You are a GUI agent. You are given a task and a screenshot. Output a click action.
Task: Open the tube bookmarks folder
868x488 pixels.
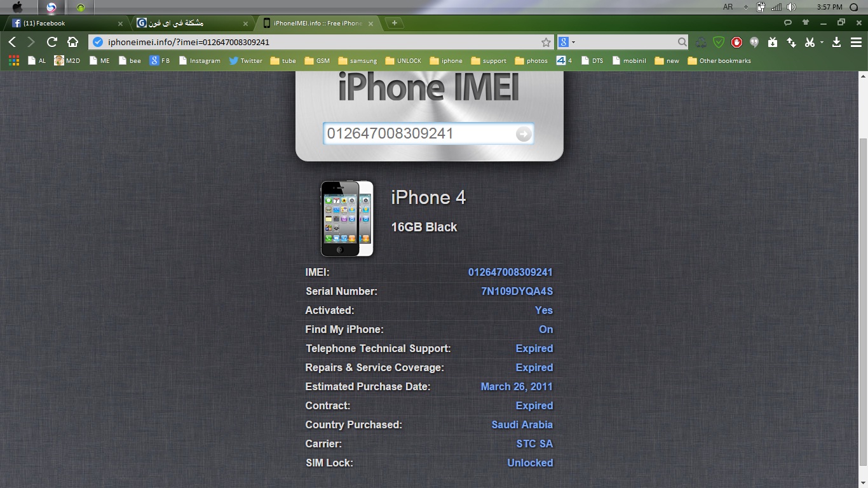tap(283, 60)
